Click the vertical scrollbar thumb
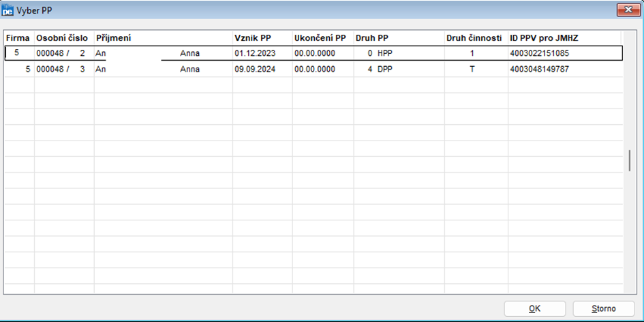 [630, 161]
